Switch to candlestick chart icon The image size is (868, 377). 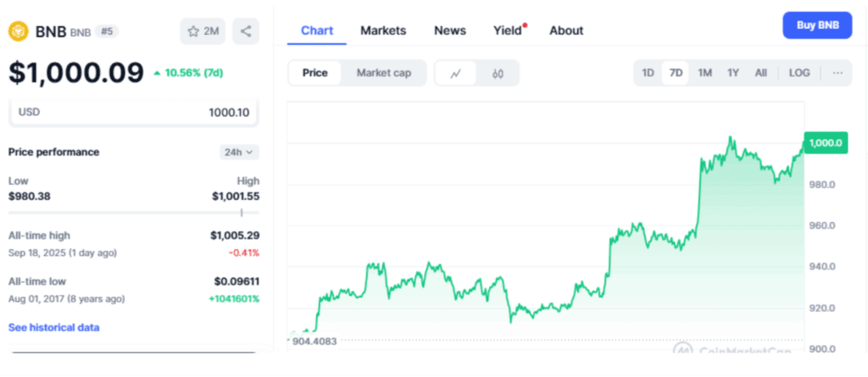pyautogui.click(x=498, y=73)
